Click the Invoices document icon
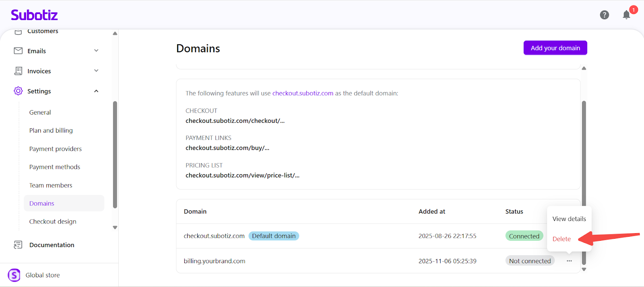Image resolution: width=644 pixels, height=287 pixels. pos(18,71)
